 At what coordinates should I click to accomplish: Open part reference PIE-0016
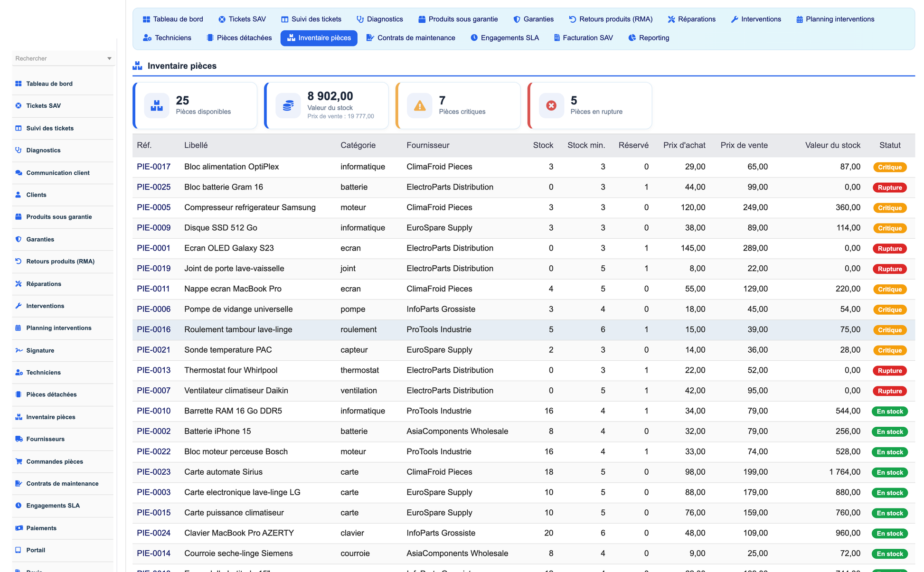[154, 329]
